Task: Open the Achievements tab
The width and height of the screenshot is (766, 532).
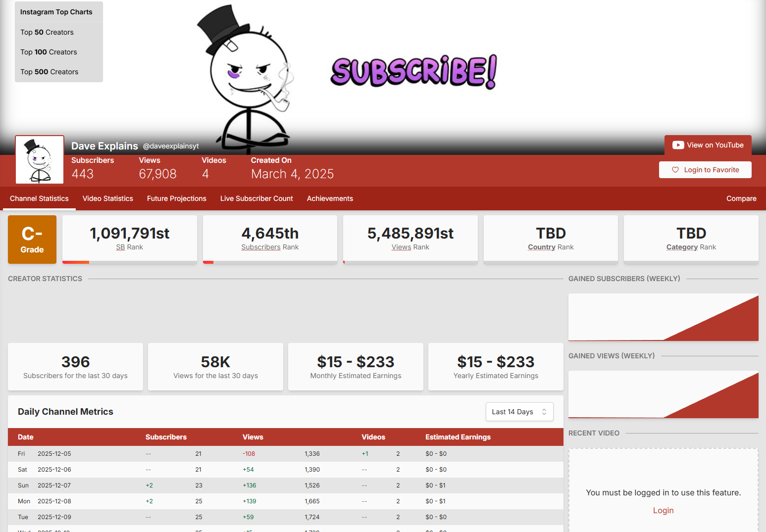Action: tap(330, 198)
